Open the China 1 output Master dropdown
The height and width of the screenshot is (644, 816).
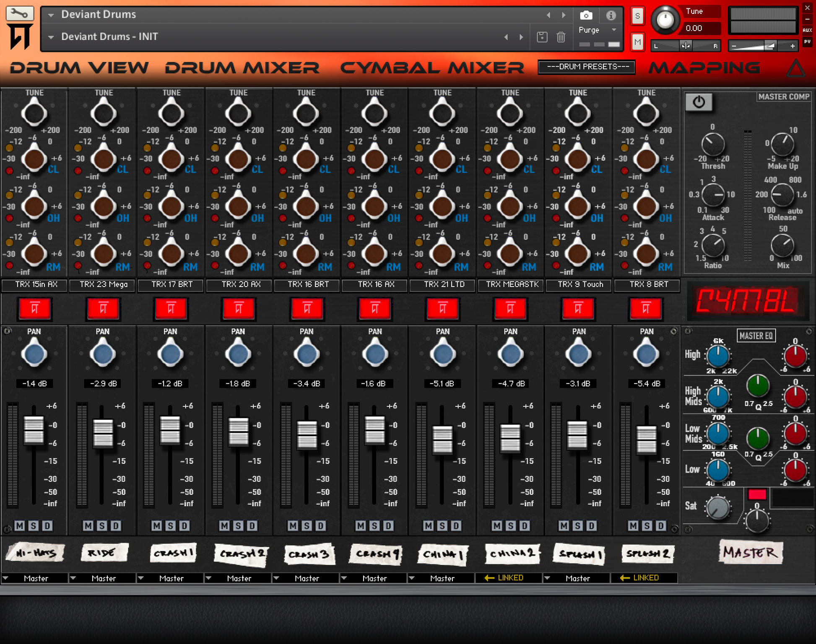(442, 578)
